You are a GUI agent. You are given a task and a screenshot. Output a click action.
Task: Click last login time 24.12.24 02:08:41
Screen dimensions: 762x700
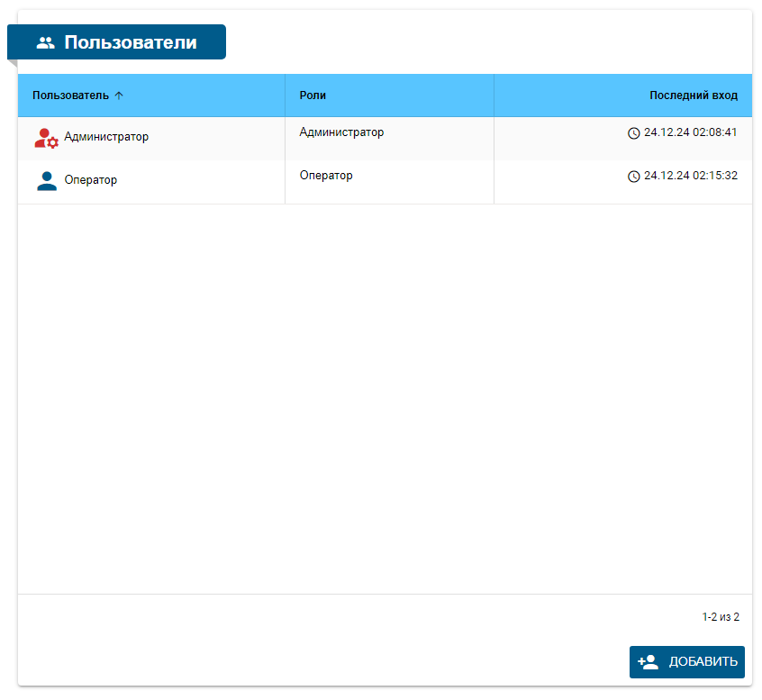pos(690,132)
